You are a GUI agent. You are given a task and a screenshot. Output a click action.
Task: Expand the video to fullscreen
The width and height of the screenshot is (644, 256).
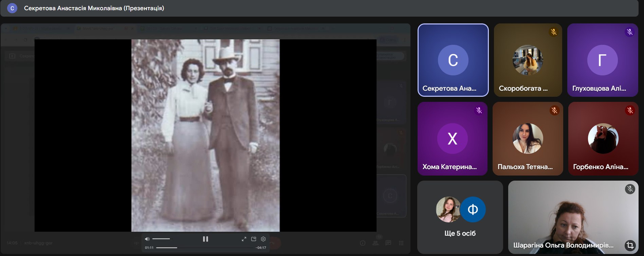(244, 239)
